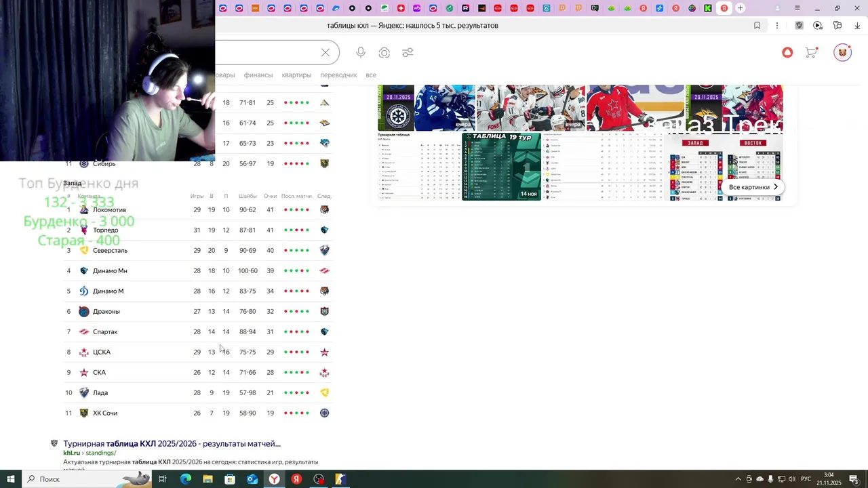This screenshot has height=488, width=868.
Task: Click the Шайбы column header
Action: tap(248, 197)
